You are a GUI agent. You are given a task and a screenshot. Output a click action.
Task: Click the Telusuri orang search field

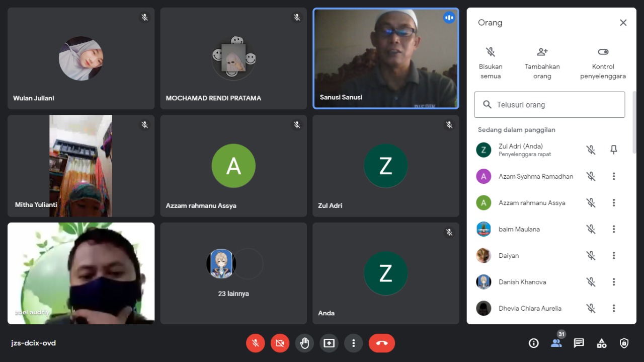[549, 105]
